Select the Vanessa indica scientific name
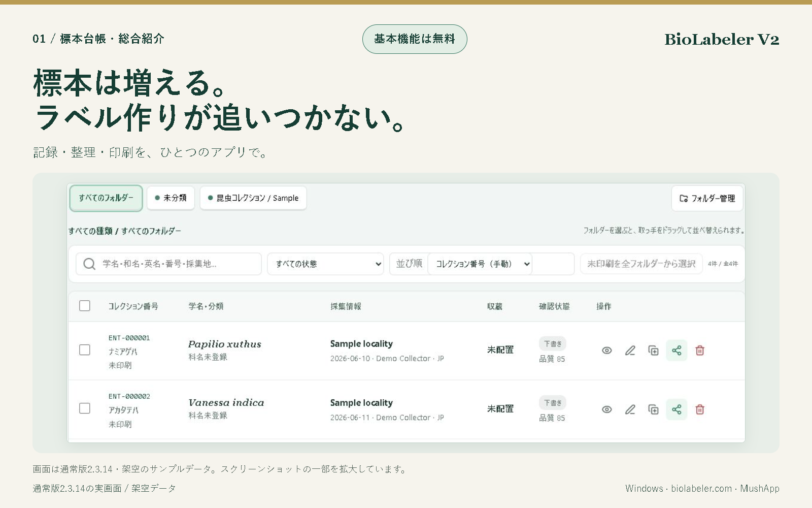This screenshot has height=508, width=812. [x=226, y=402]
